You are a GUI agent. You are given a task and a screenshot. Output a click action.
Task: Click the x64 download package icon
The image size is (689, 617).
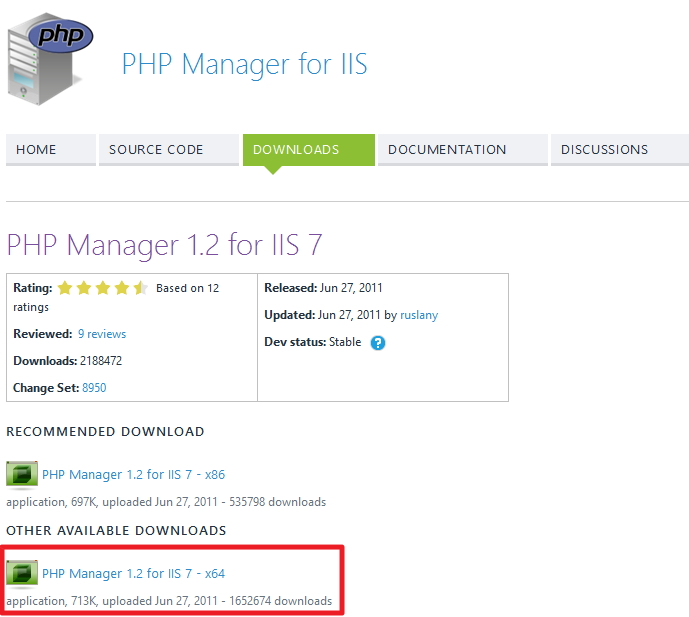(x=22, y=574)
